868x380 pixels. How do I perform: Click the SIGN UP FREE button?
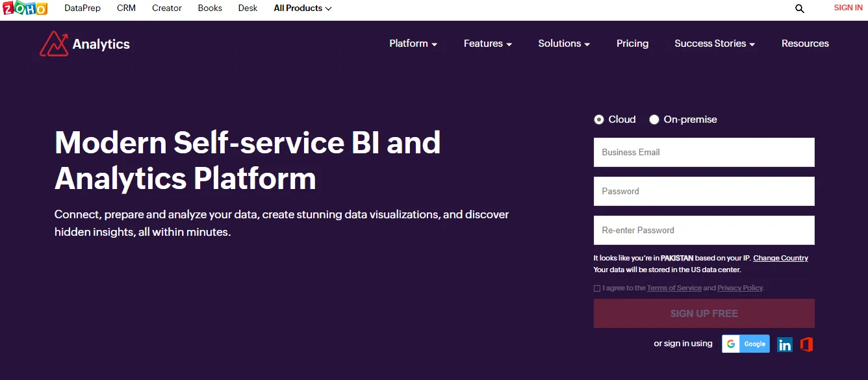[x=704, y=313]
